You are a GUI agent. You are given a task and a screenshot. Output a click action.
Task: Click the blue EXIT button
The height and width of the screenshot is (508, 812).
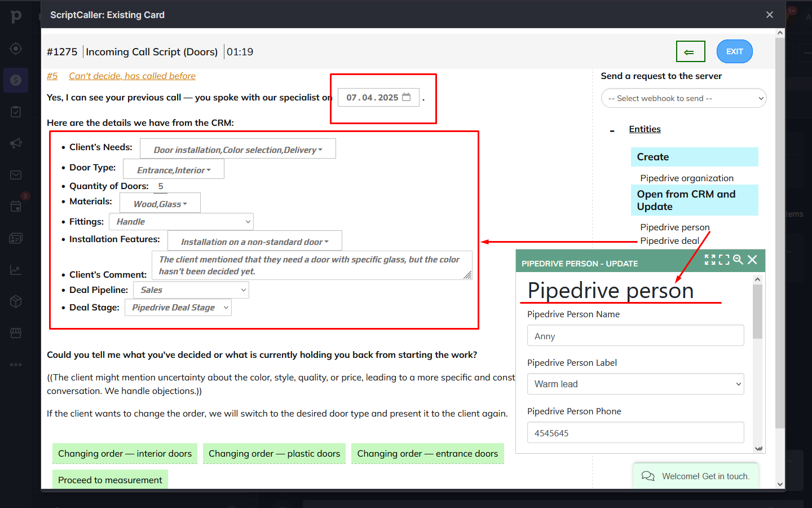pyautogui.click(x=735, y=51)
